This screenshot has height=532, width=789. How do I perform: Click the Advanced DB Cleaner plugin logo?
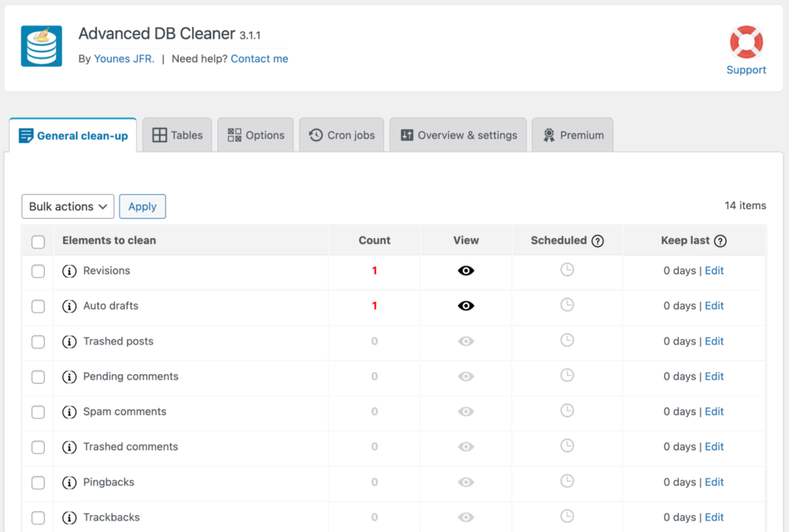[40, 46]
